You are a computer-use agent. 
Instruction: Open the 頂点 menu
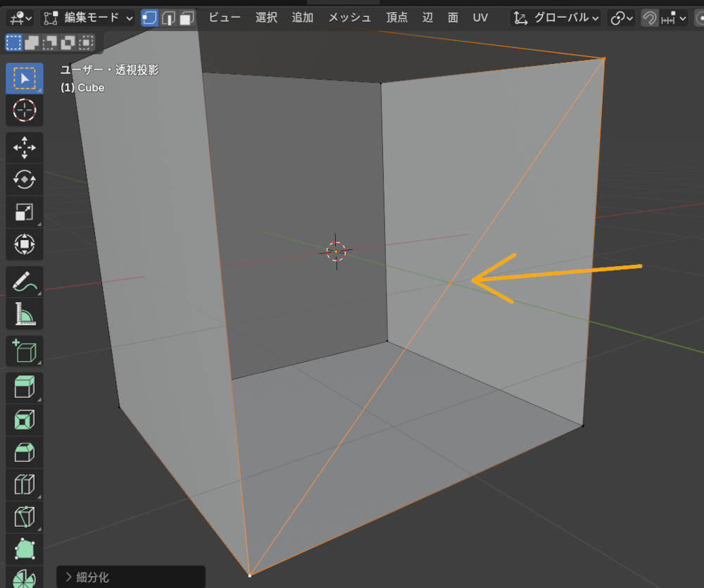coord(396,18)
